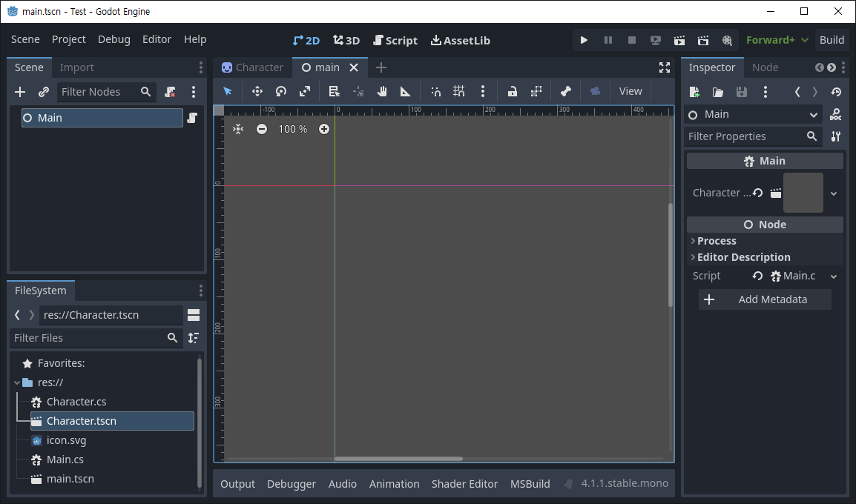Toggle smart snap
The image size is (856, 504).
point(435,91)
